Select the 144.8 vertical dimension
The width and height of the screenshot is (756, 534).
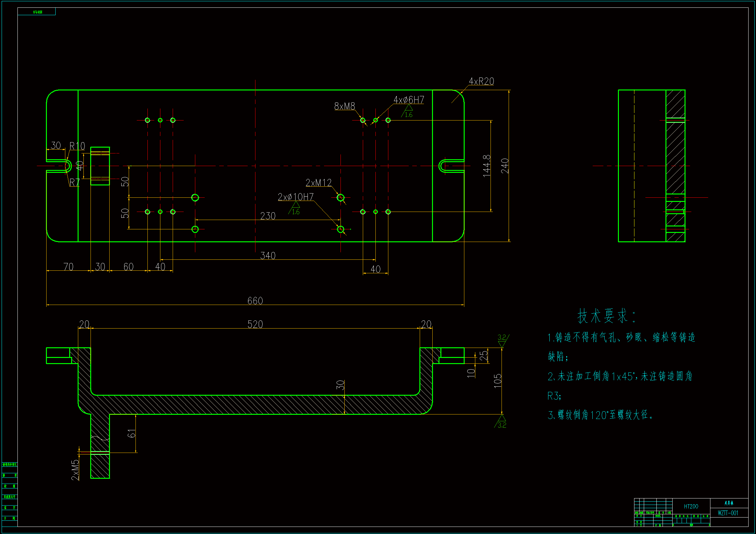click(486, 166)
